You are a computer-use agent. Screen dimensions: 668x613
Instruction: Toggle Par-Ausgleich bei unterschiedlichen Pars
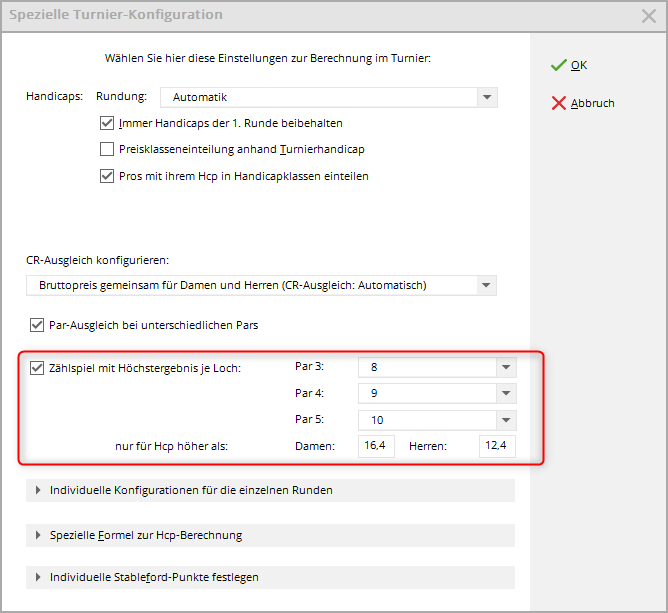[x=38, y=325]
